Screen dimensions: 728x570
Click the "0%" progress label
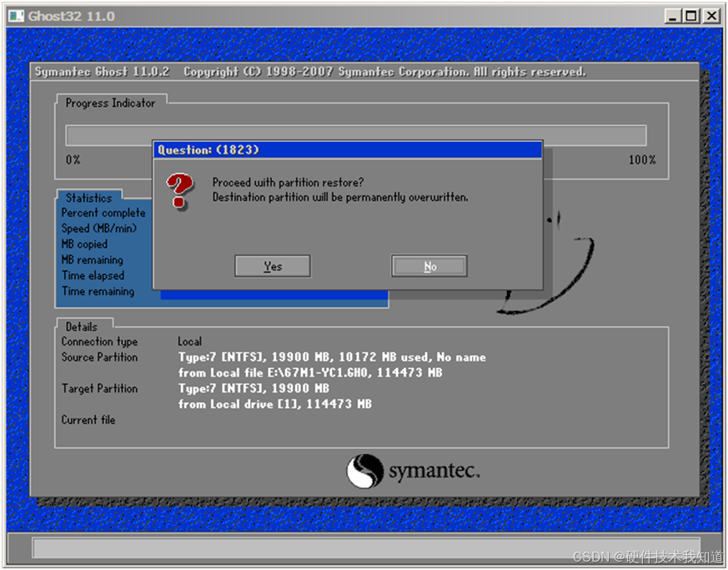73,159
